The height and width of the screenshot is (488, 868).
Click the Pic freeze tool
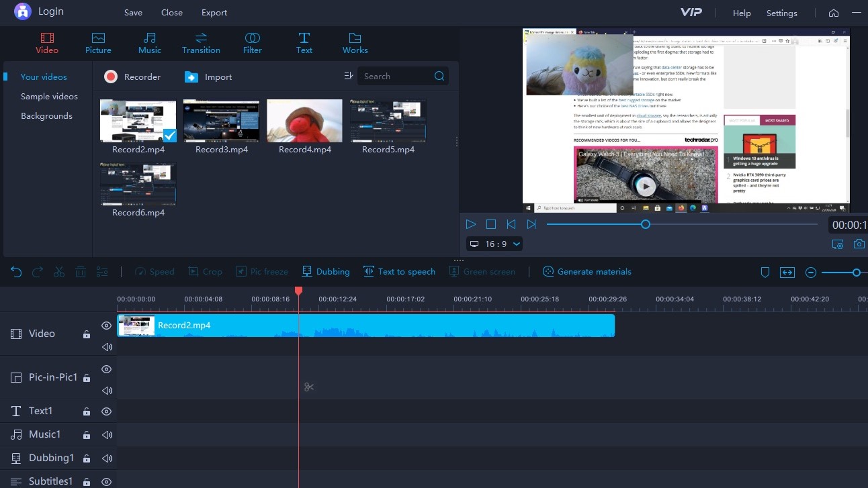click(262, 272)
